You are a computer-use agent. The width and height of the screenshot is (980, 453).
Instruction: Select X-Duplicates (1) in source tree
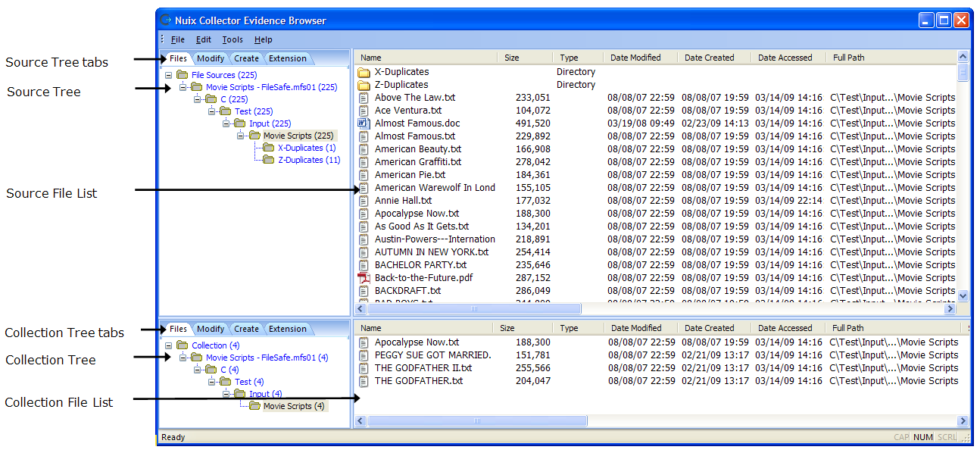click(x=307, y=148)
